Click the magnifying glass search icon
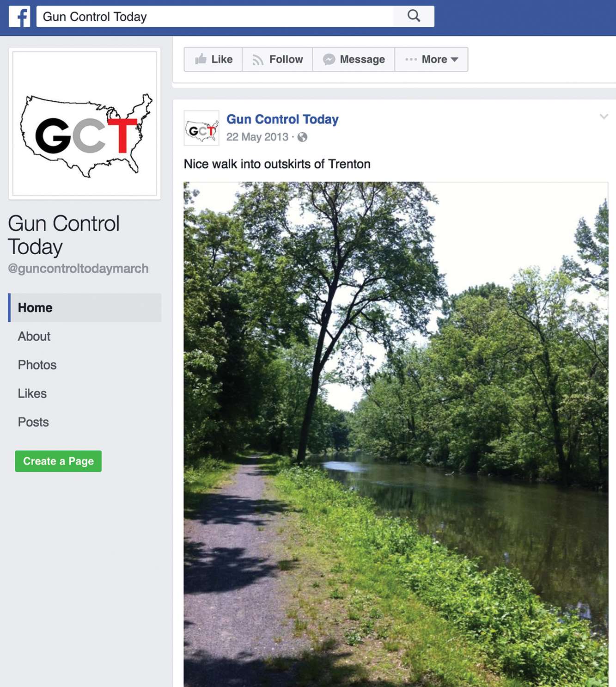 414,16
